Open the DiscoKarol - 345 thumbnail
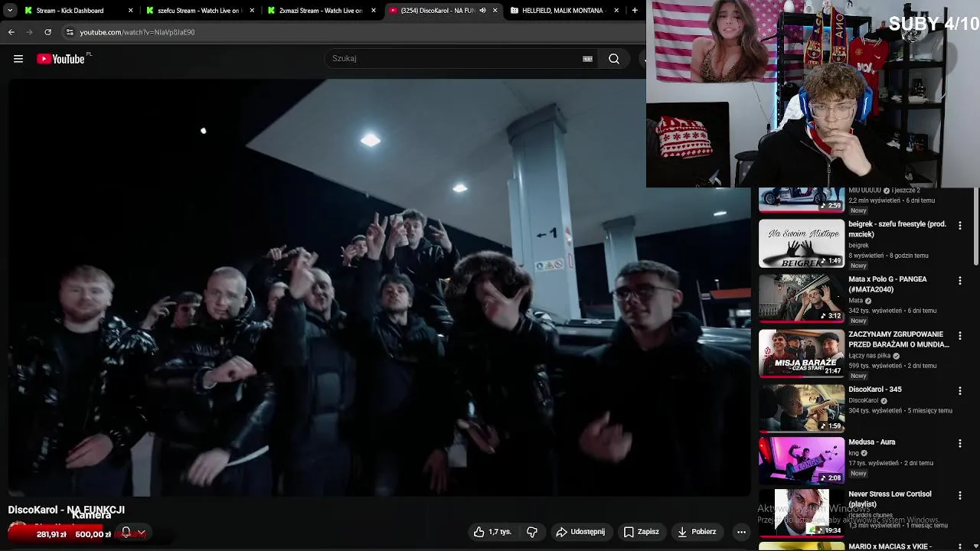The height and width of the screenshot is (551, 980). click(x=802, y=409)
